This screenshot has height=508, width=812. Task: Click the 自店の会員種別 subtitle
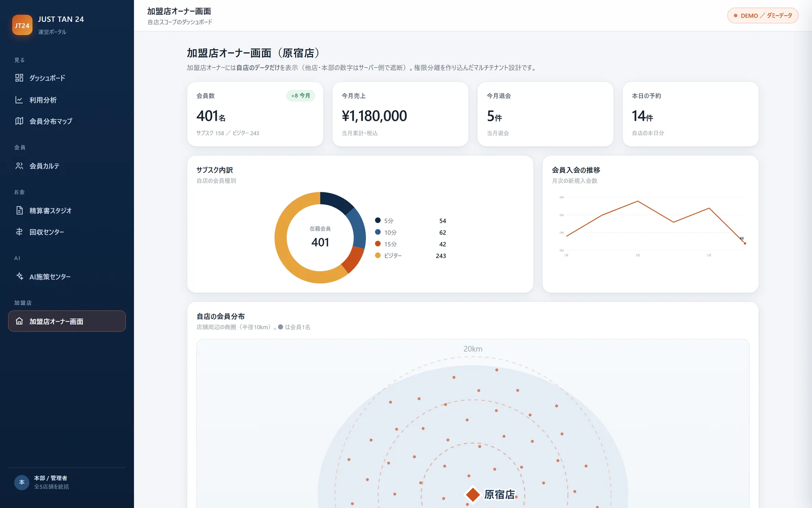coord(216,181)
